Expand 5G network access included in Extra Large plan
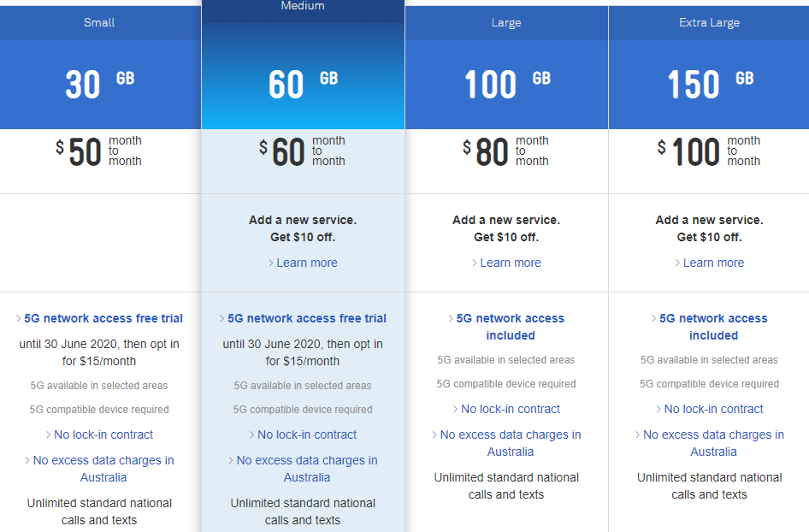This screenshot has width=809, height=532. tap(713, 327)
